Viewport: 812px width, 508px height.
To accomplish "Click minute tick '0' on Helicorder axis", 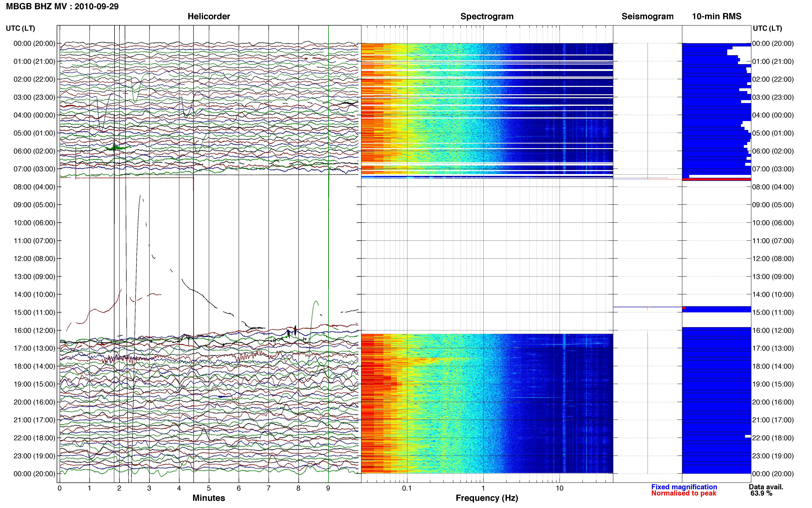I will [59, 488].
